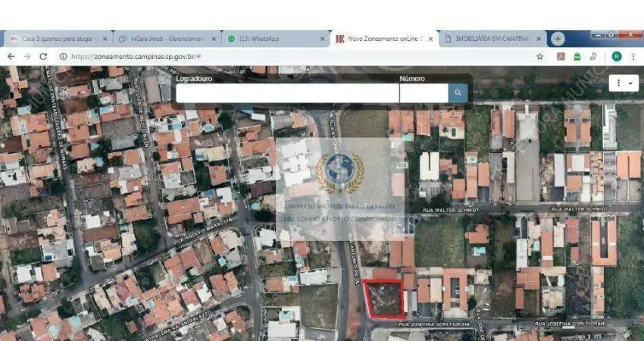Switch to the (13) WhatsApp tab
This screenshot has width=644, height=341.
point(276,39)
